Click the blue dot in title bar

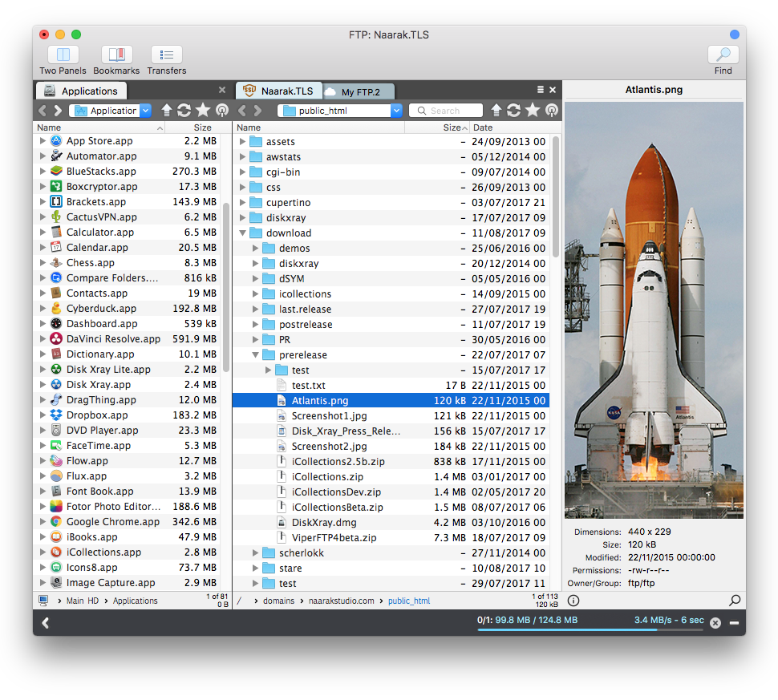(x=735, y=34)
